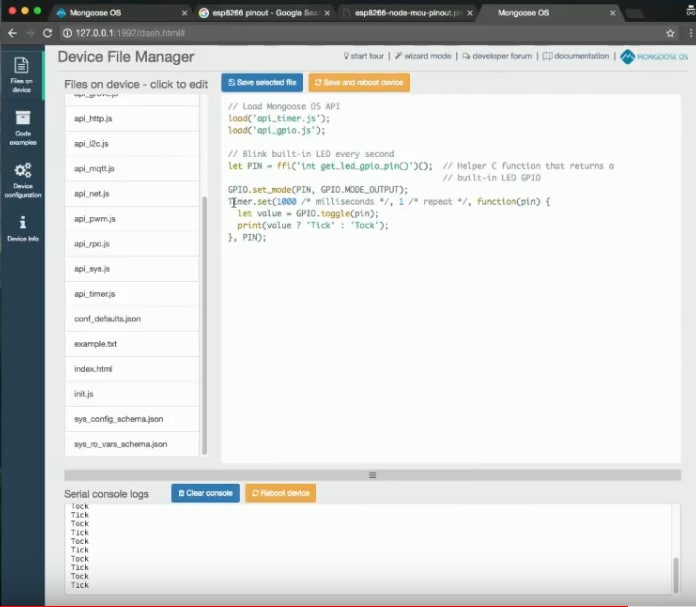Open api_timer.js in the file list
The height and width of the screenshot is (607, 696).
coord(132,294)
